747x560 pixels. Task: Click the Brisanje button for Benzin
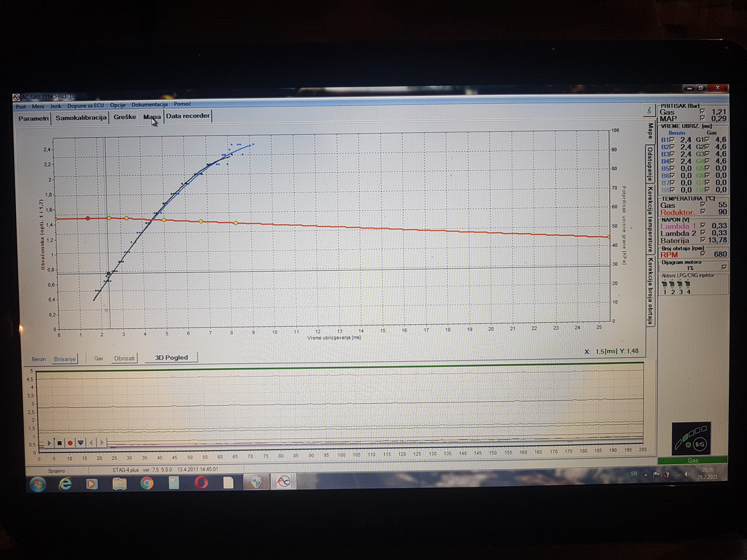tap(65, 359)
